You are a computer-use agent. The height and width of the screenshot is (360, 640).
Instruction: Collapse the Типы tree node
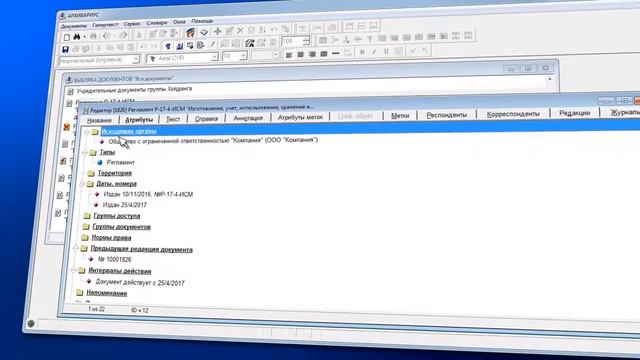(85, 152)
